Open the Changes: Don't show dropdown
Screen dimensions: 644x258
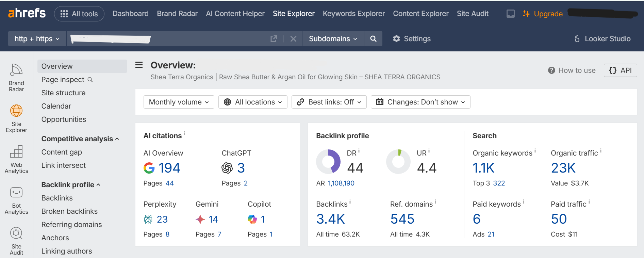420,102
